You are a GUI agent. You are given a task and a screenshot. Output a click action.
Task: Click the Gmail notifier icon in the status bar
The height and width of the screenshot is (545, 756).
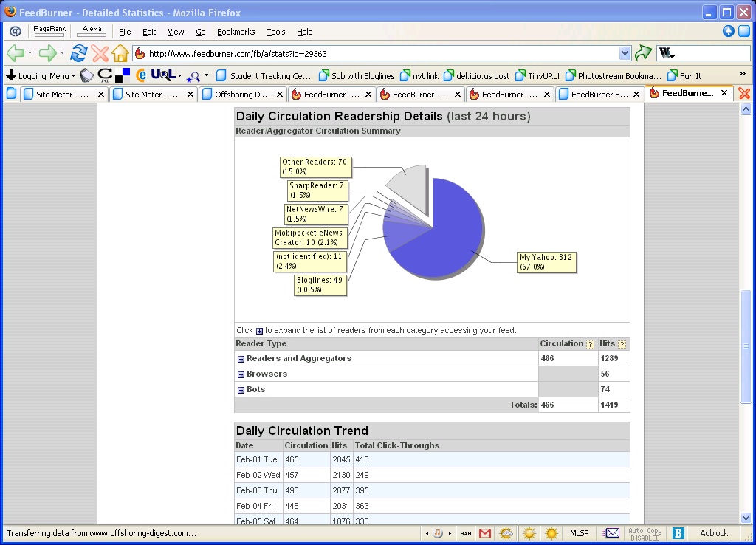pyautogui.click(x=485, y=533)
